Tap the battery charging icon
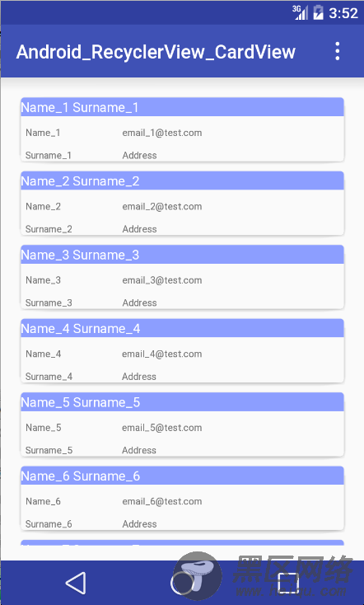The image size is (364, 605). 318,12
